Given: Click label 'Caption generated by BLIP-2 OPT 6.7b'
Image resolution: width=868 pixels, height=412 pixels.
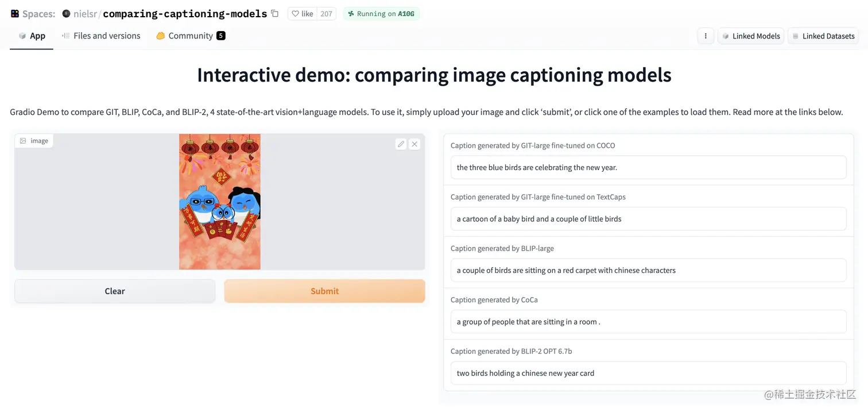Looking at the screenshot, I should [511, 351].
